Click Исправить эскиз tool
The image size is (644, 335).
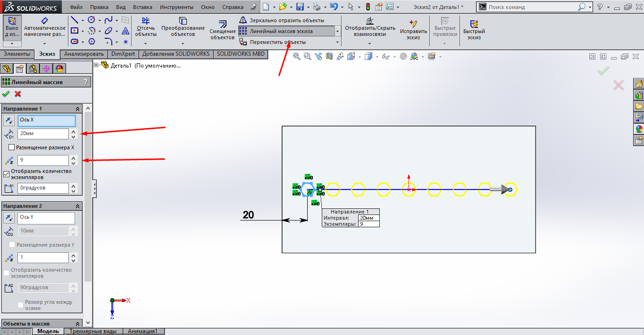pos(413,30)
